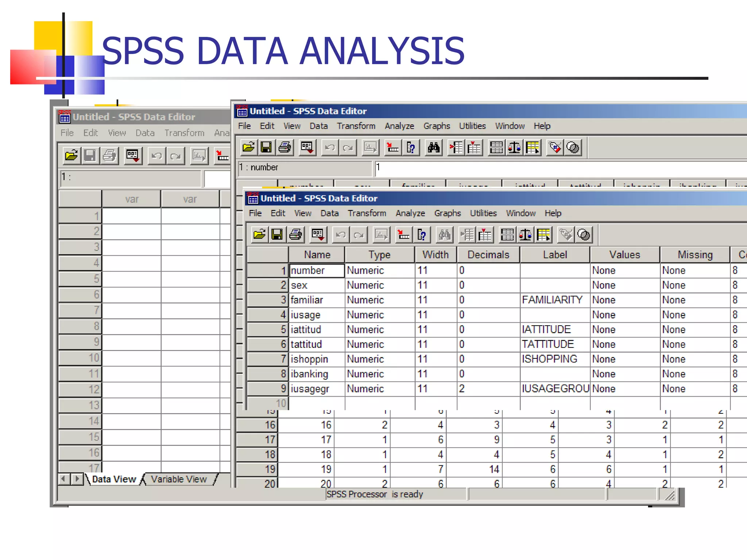The width and height of the screenshot is (747, 560).
Task: Select 'FAMILIARITY' label cell
Action: pos(555,300)
